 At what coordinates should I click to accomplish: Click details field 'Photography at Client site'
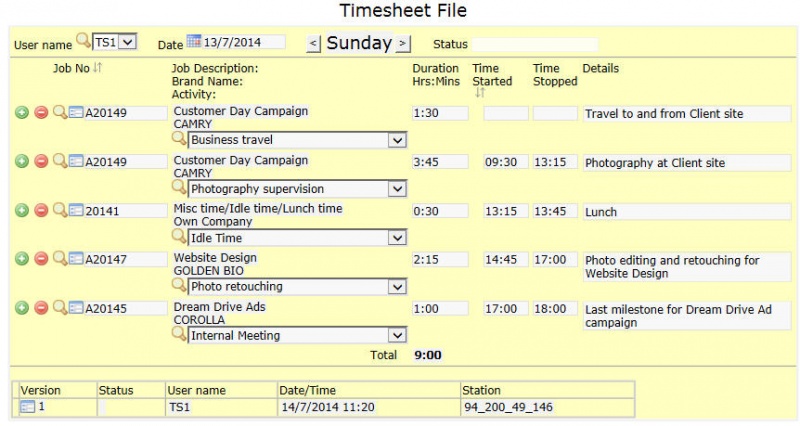pyautogui.click(x=687, y=163)
